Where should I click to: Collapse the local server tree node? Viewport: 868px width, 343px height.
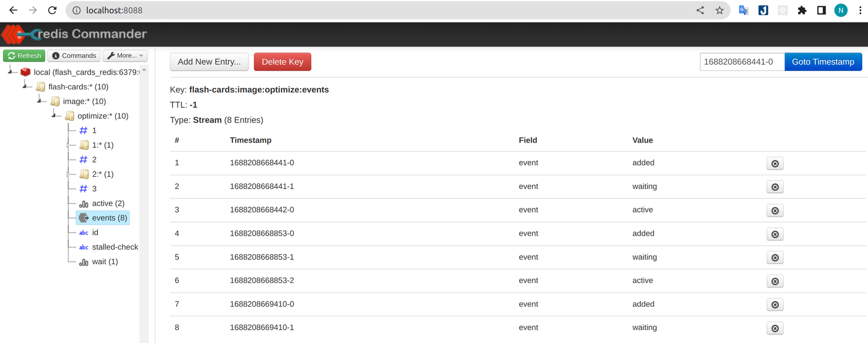point(10,71)
